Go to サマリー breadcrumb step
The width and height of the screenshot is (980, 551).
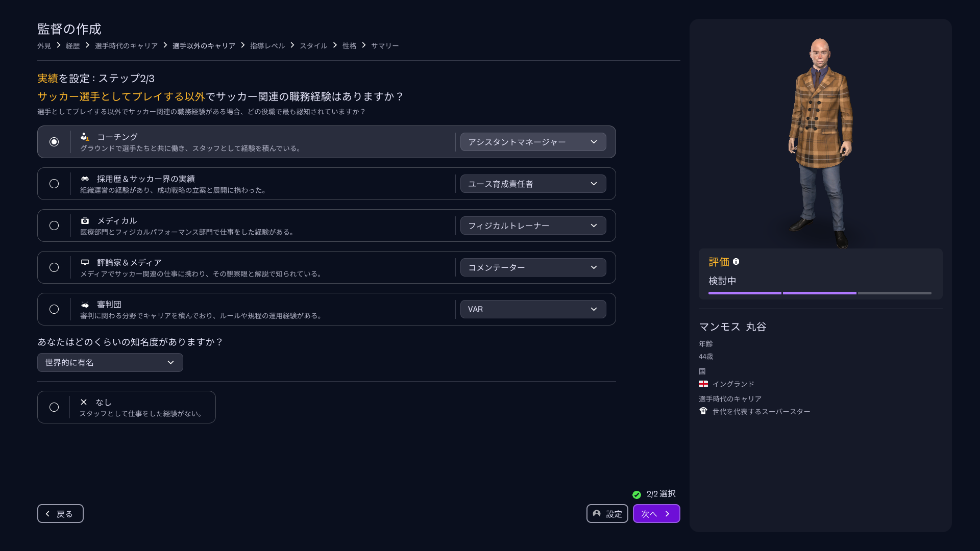(x=385, y=46)
